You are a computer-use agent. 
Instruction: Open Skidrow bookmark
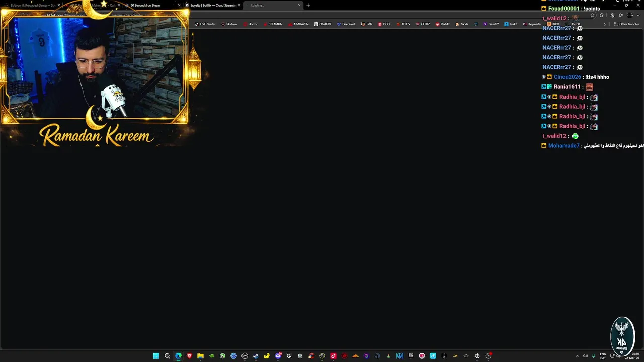[x=229, y=24]
